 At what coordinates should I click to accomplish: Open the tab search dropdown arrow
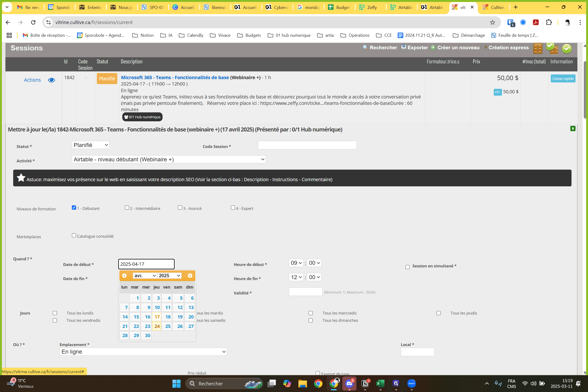click(x=7, y=7)
